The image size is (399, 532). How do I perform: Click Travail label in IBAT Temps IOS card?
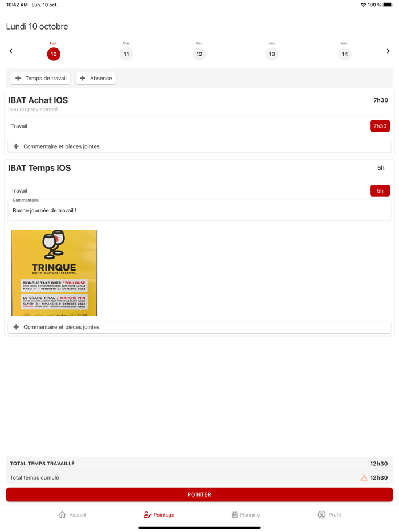tap(19, 190)
